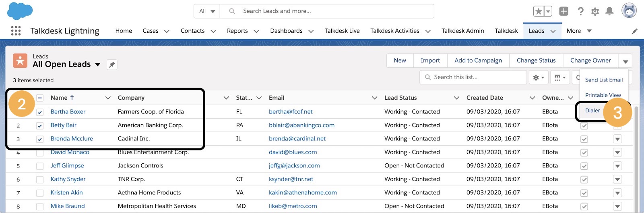Viewport: 644px width, 213px height.
Task: Open the Notifications bell icon
Action: [610, 11]
